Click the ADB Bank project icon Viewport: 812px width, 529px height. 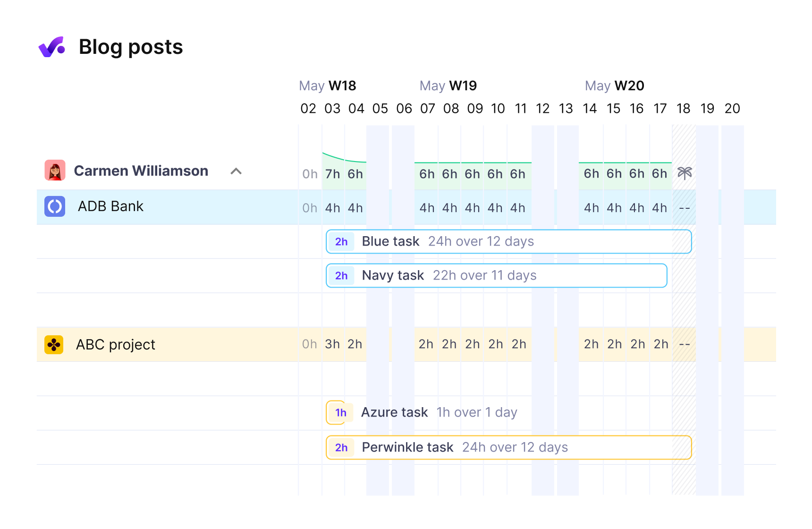coord(55,206)
